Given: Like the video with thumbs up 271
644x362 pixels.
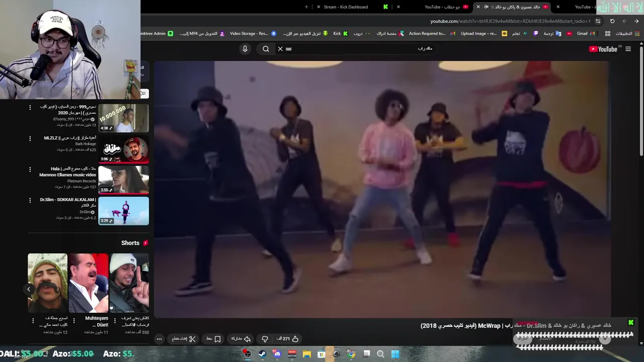Looking at the screenshot, I should pos(288,339).
